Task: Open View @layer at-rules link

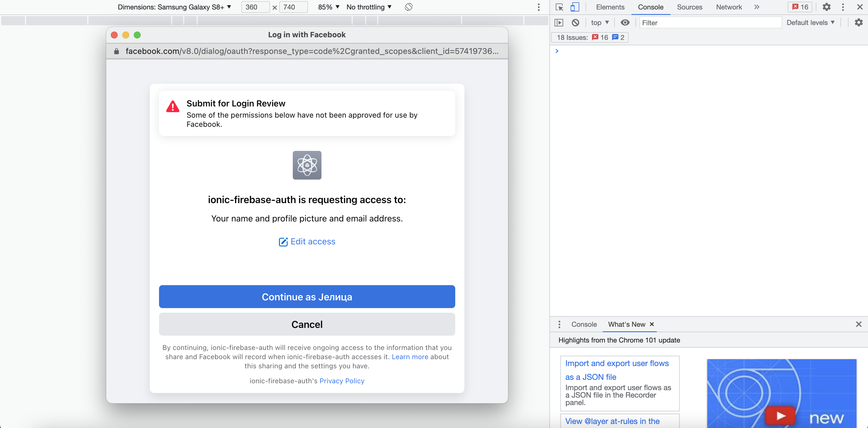Action: pos(612,421)
